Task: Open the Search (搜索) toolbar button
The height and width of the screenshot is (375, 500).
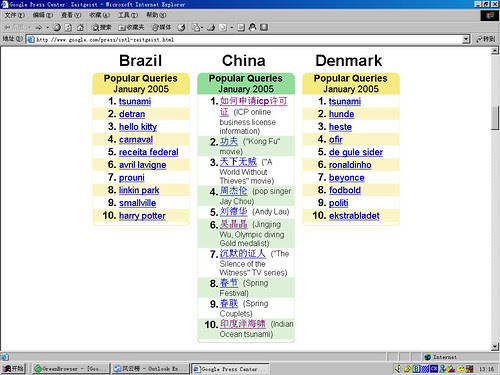Action: click(x=101, y=27)
